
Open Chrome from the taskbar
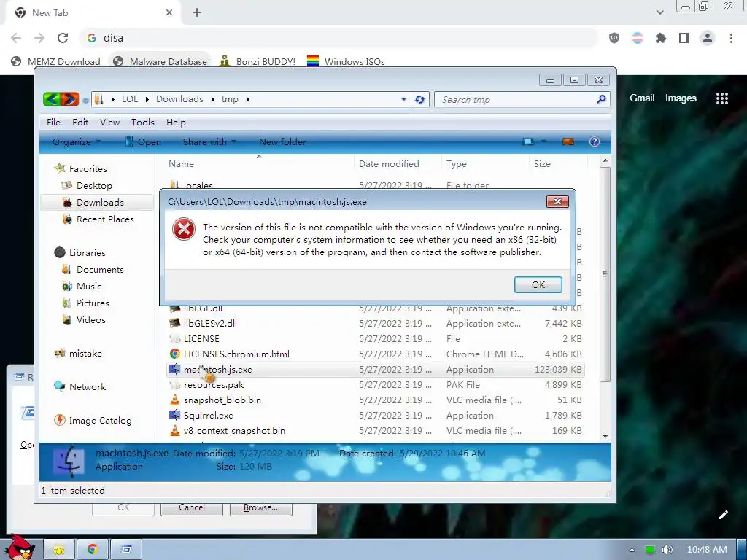pyautogui.click(x=93, y=550)
